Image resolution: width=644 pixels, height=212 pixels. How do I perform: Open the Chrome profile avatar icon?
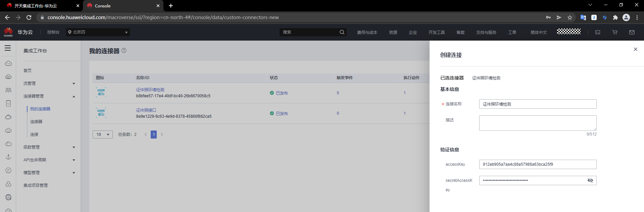pyautogui.click(x=626, y=17)
